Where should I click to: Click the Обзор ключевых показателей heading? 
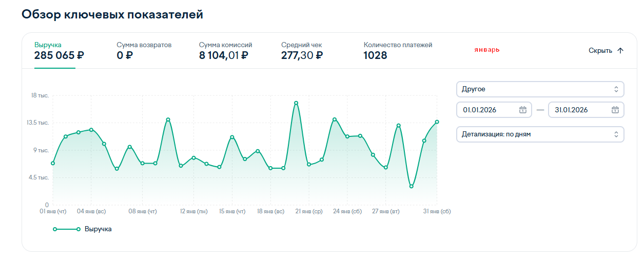pyautogui.click(x=112, y=14)
